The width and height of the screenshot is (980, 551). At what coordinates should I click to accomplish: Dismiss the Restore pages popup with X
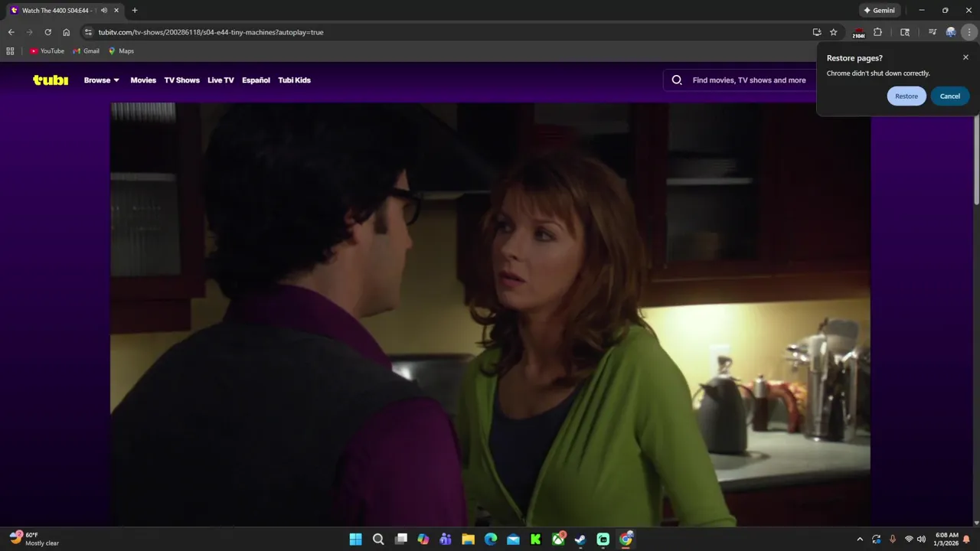[965, 57]
